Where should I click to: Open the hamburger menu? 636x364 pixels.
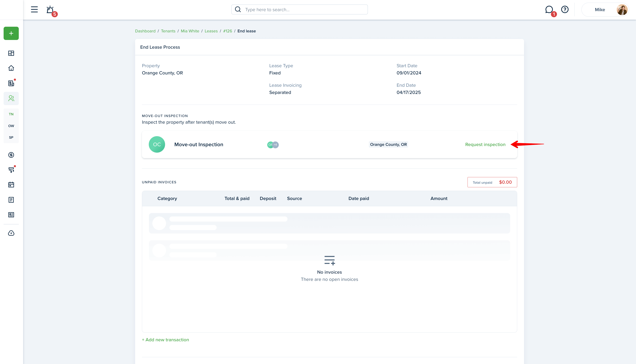point(34,9)
